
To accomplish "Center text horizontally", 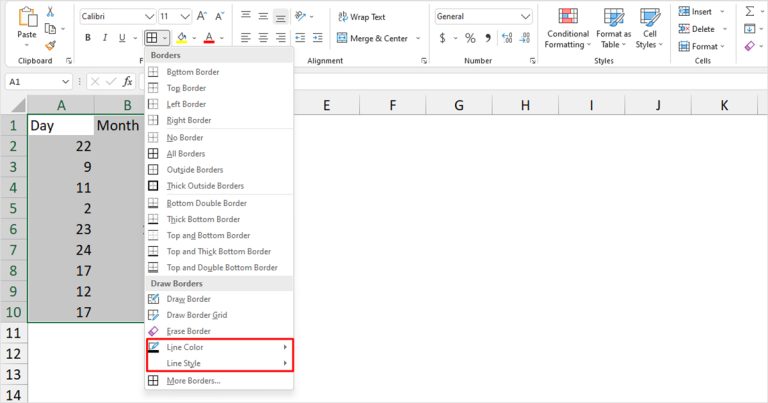I will click(263, 38).
